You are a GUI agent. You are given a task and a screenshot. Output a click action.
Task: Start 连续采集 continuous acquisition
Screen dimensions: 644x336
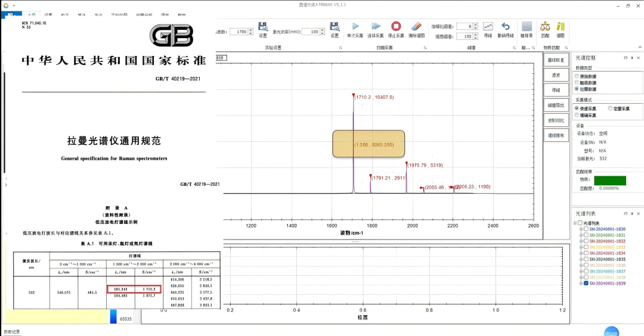[376, 26]
